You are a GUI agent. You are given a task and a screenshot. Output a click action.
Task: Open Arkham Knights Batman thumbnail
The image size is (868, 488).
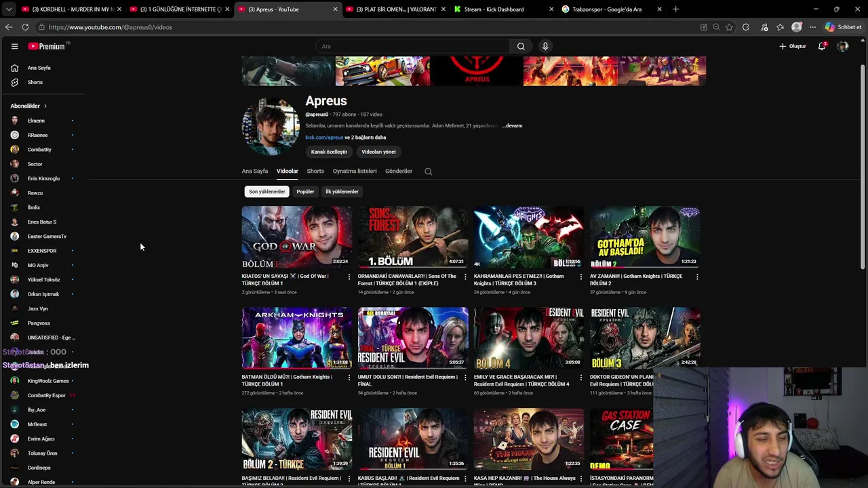(296, 338)
